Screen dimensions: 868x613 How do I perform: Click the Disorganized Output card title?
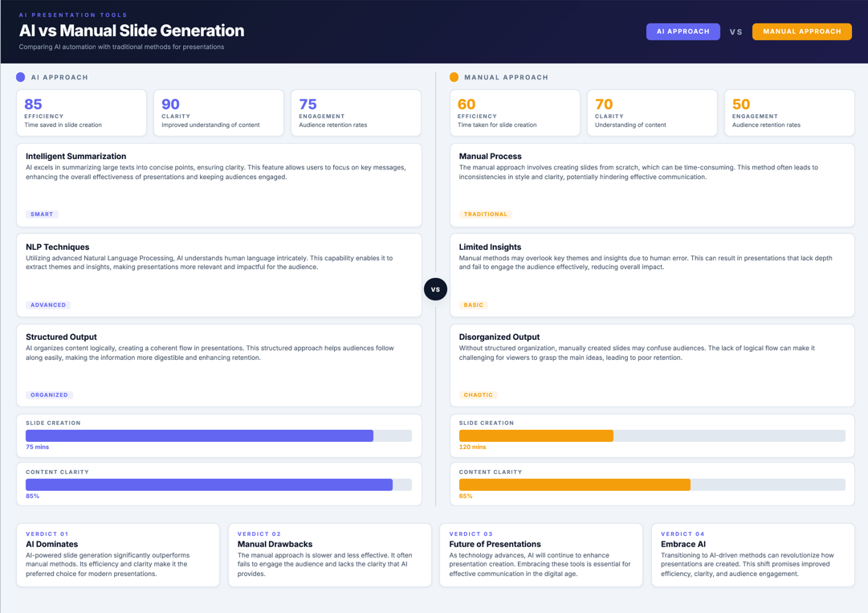[x=499, y=337]
